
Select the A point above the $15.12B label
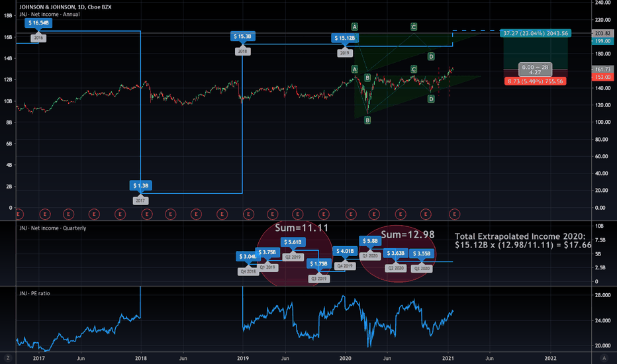355,26
